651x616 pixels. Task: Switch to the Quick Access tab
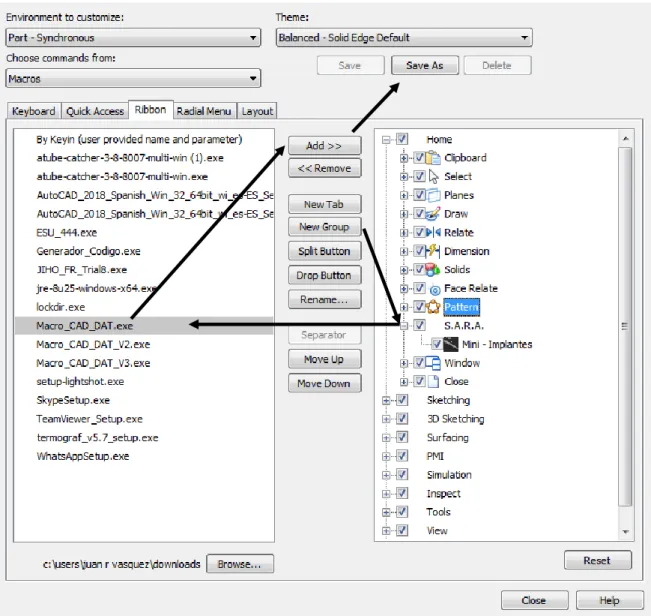point(95,111)
